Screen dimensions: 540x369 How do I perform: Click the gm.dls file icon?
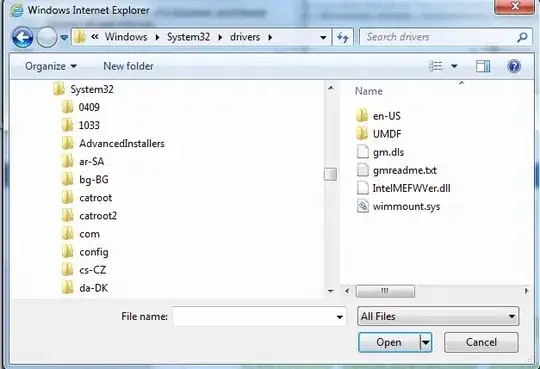click(x=363, y=152)
